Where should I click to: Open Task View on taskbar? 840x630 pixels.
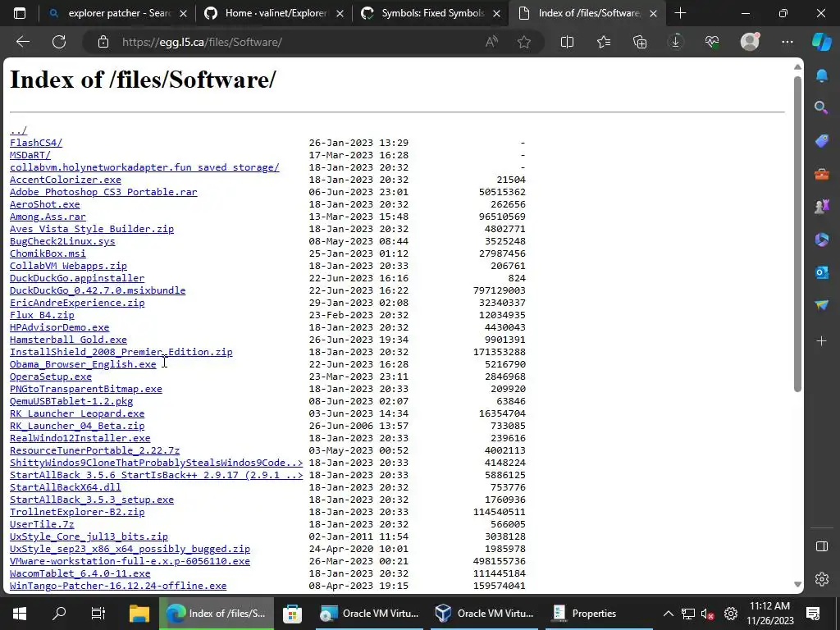pyautogui.click(x=98, y=614)
